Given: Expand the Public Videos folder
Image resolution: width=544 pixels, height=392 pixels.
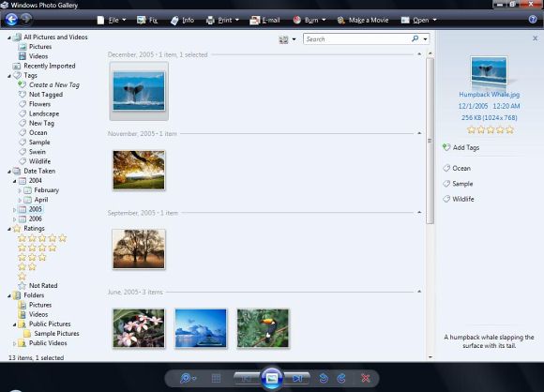Looking at the screenshot, I should [15, 343].
